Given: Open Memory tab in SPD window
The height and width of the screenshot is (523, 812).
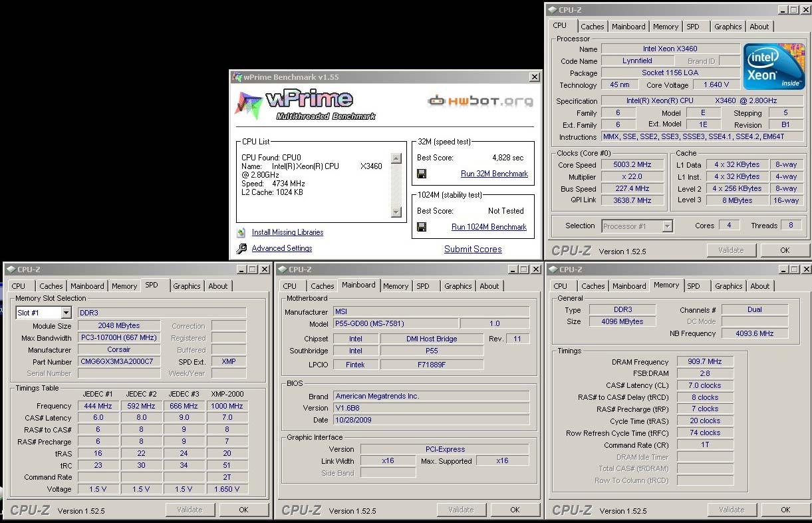Looking at the screenshot, I should point(124,286).
